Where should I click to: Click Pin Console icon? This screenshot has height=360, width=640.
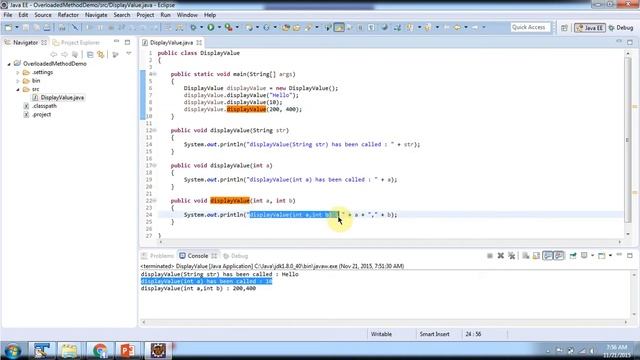click(573, 256)
